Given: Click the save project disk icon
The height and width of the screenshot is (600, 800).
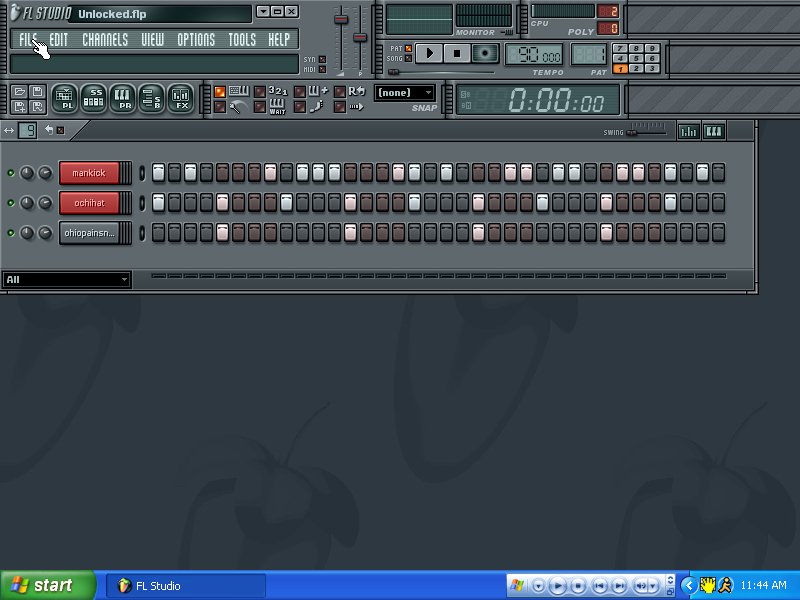Looking at the screenshot, I should pos(37,91).
